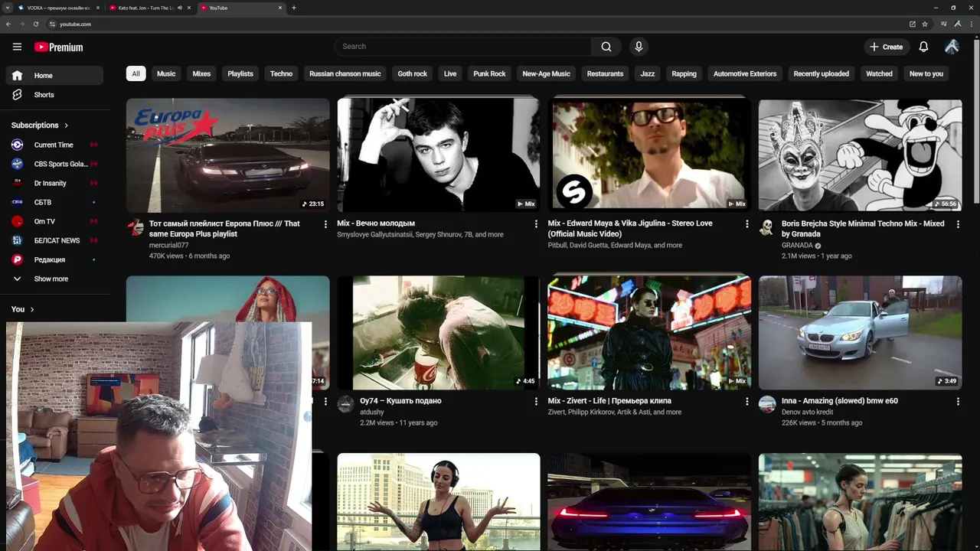Click GRANADA channel avatar

click(x=766, y=227)
